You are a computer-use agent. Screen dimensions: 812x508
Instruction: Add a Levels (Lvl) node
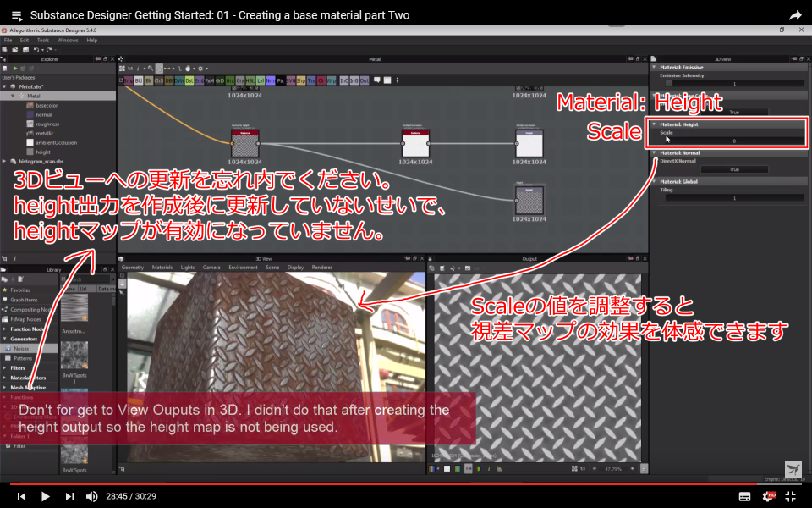[260, 80]
